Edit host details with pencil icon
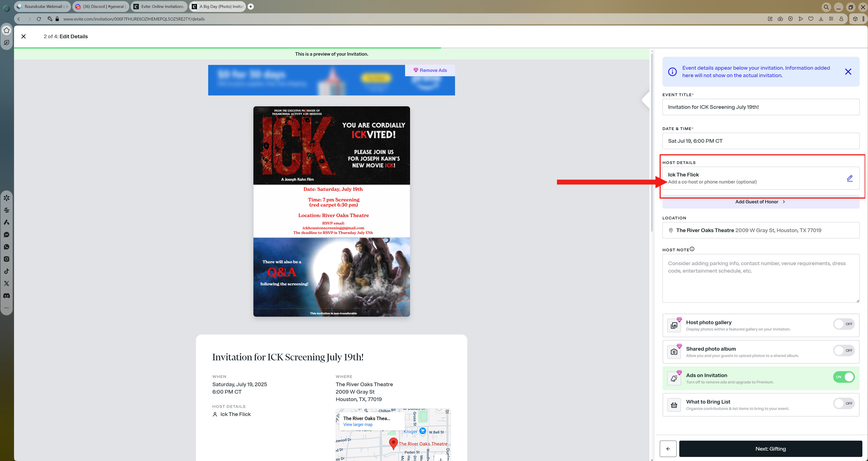The width and height of the screenshot is (868, 461). pyautogui.click(x=850, y=178)
